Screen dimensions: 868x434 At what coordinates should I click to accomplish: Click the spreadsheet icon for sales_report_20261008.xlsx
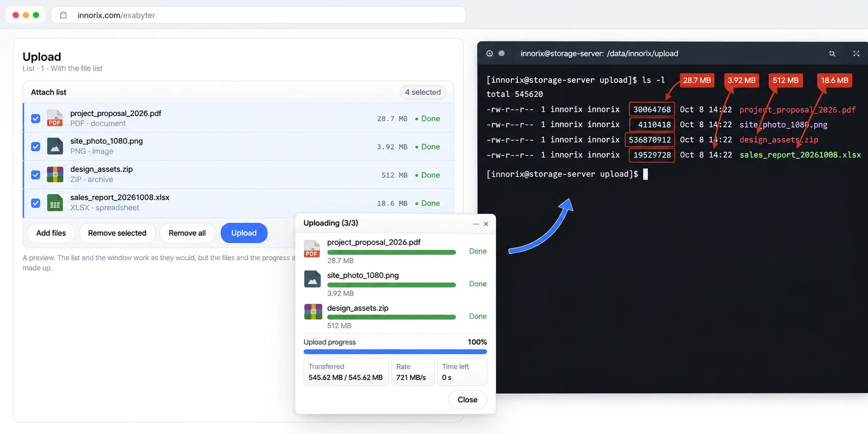[x=55, y=203]
